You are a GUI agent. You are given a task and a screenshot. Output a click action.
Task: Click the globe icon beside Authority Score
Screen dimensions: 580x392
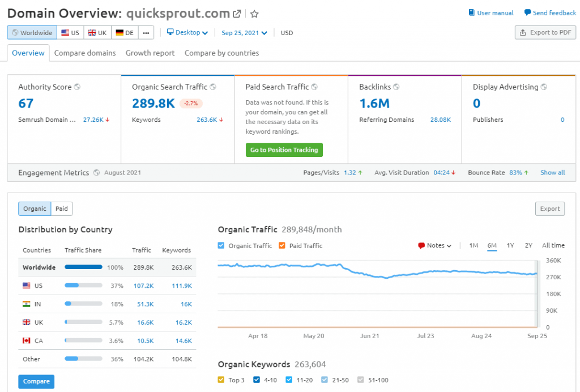pyautogui.click(x=77, y=87)
